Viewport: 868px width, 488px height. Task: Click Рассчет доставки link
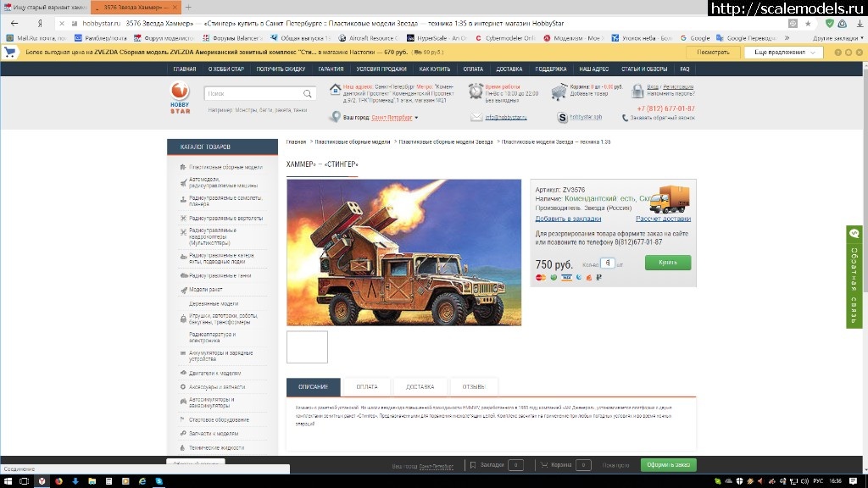[663, 219]
